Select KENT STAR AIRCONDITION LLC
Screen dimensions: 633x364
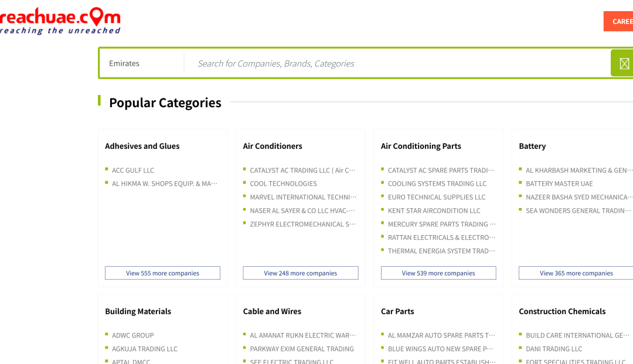[434, 211]
